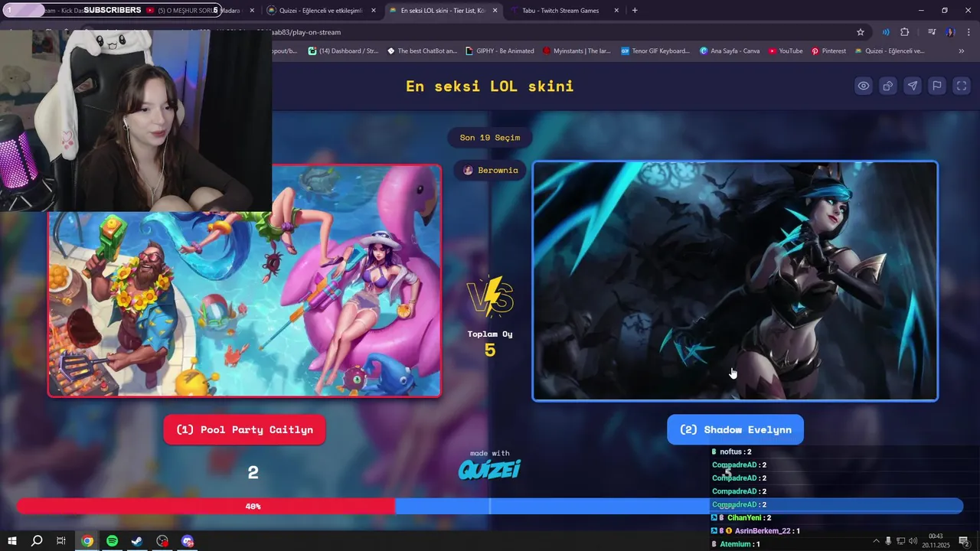980x551 pixels.
Task: Expand the bookmarks overflow chevron
Action: click(962, 51)
